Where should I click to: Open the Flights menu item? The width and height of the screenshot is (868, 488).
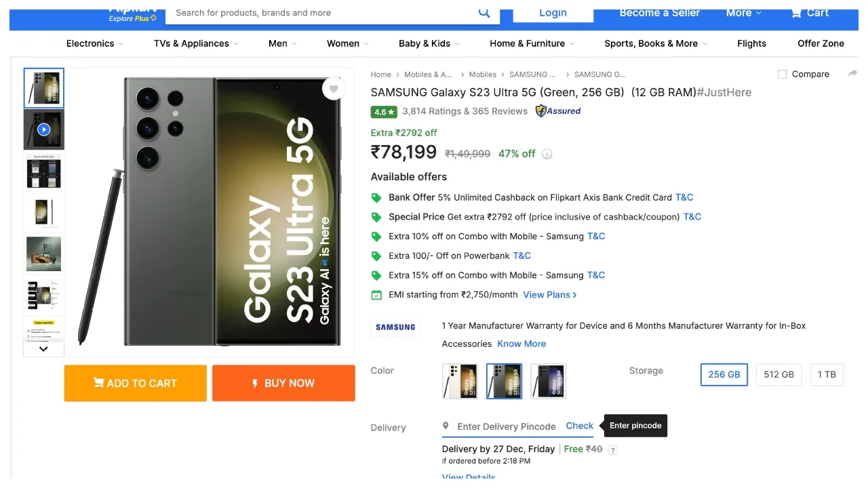[751, 43]
